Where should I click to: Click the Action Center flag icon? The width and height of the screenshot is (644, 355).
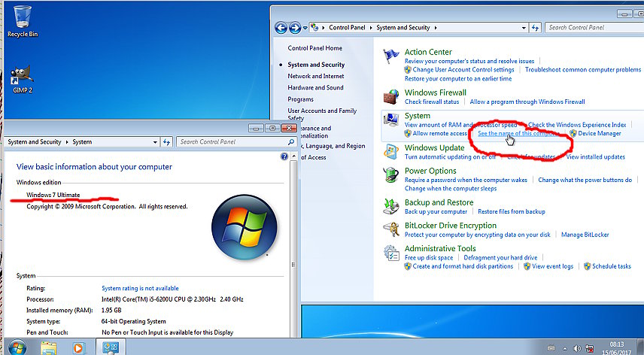(x=390, y=56)
